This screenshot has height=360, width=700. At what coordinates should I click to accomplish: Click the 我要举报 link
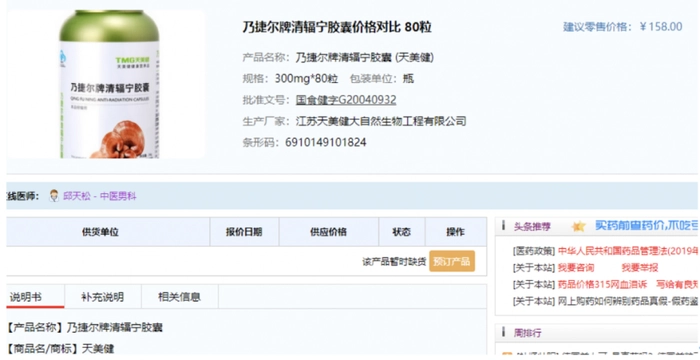[640, 268]
